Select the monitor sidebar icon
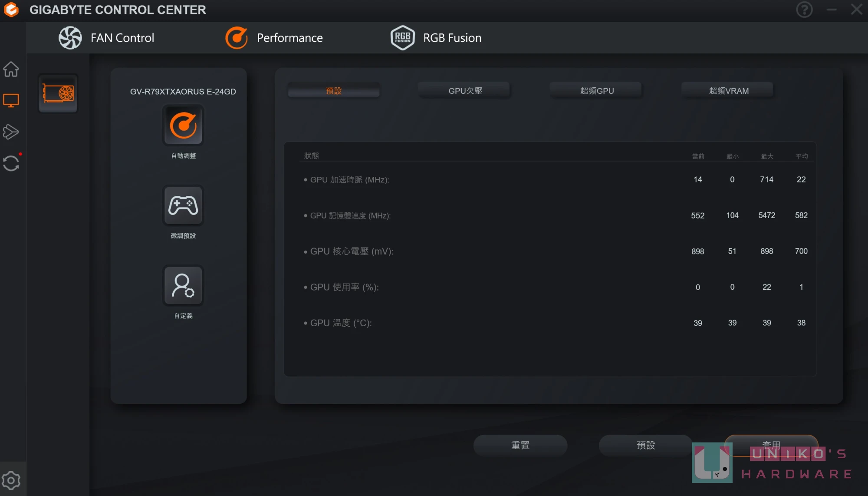The height and width of the screenshot is (496, 868). pyautogui.click(x=11, y=101)
